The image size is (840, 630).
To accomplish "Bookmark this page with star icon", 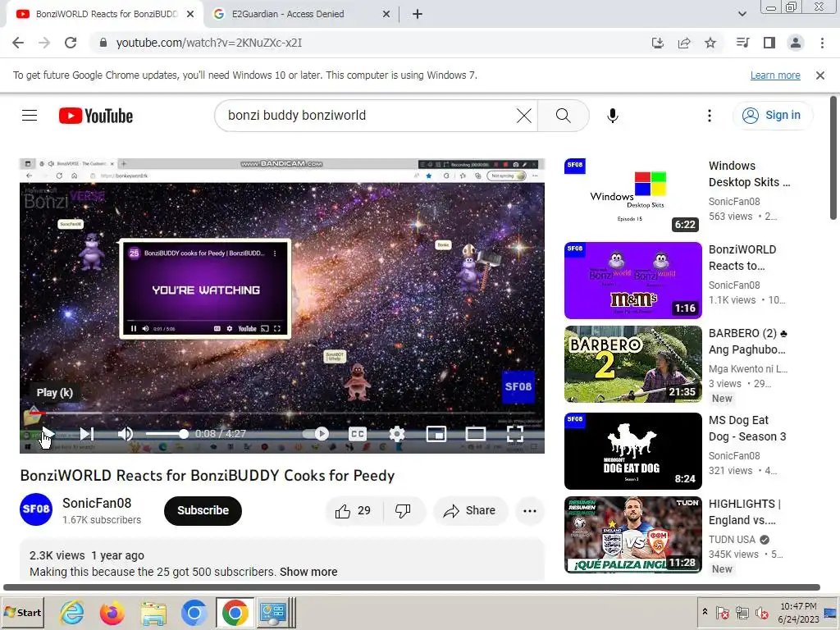I will pyautogui.click(x=710, y=43).
